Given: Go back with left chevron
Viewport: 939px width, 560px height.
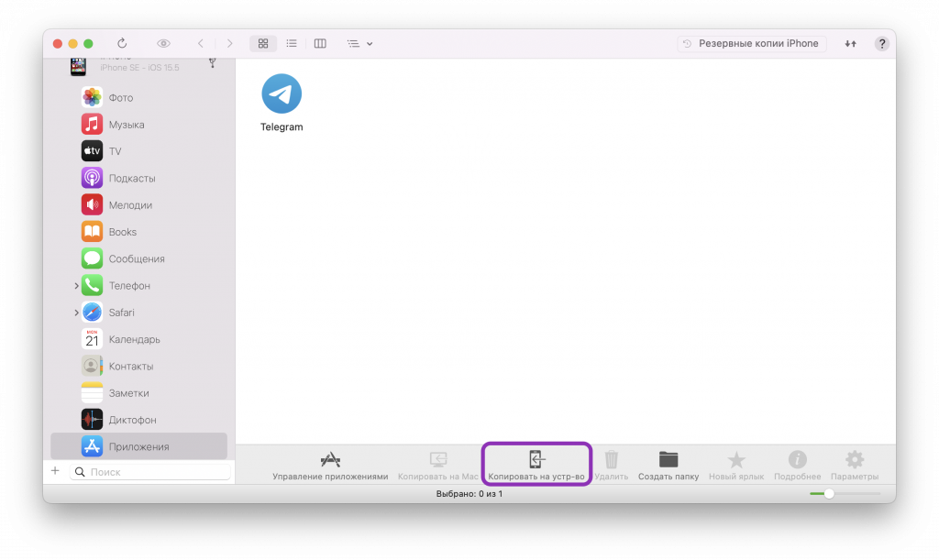Looking at the screenshot, I should [x=201, y=43].
